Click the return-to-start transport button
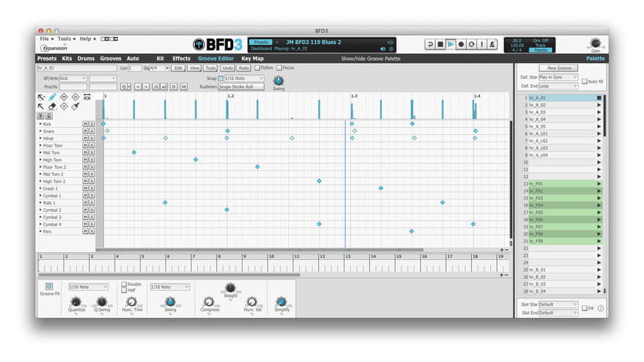This screenshot has height=362, width=644. pos(430,44)
